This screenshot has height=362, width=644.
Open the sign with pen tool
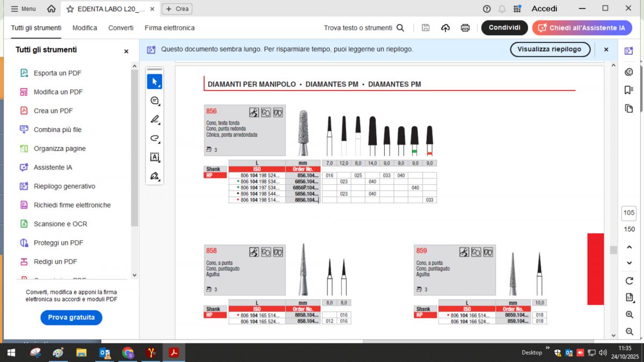point(155,176)
